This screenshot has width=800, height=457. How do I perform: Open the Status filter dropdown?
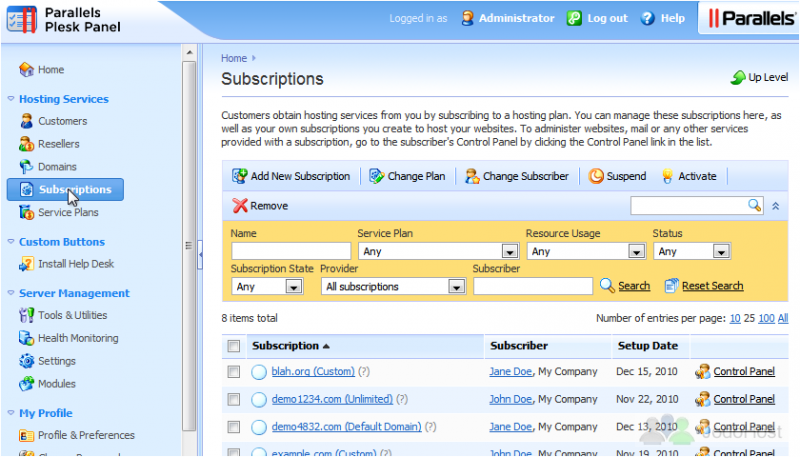click(x=691, y=251)
